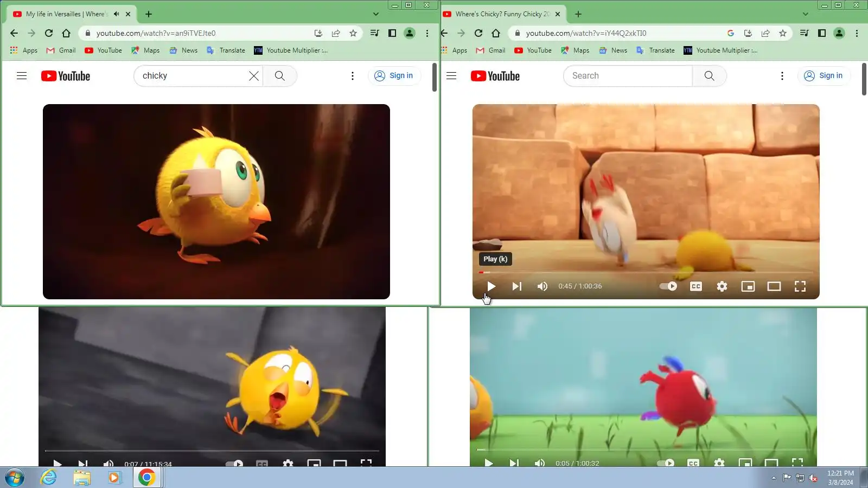This screenshot has width=868, height=488.
Task: Click the search button beside 'chicky' field
Action: point(280,76)
